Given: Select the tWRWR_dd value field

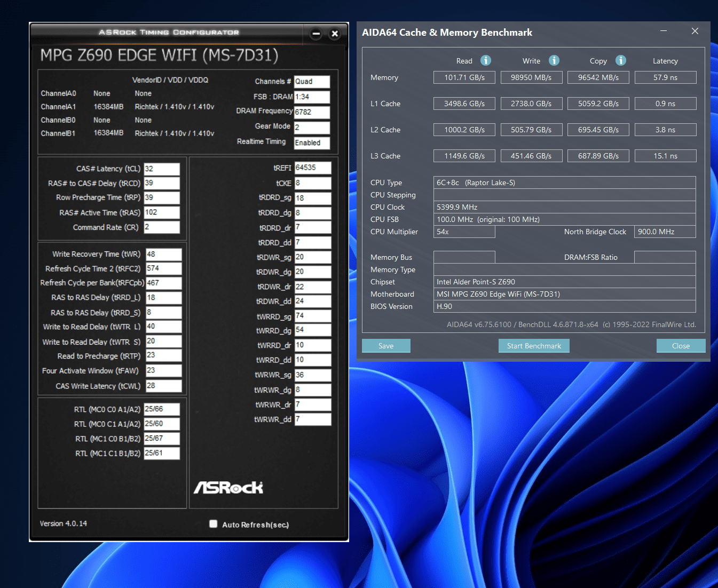Looking at the screenshot, I should [x=313, y=419].
